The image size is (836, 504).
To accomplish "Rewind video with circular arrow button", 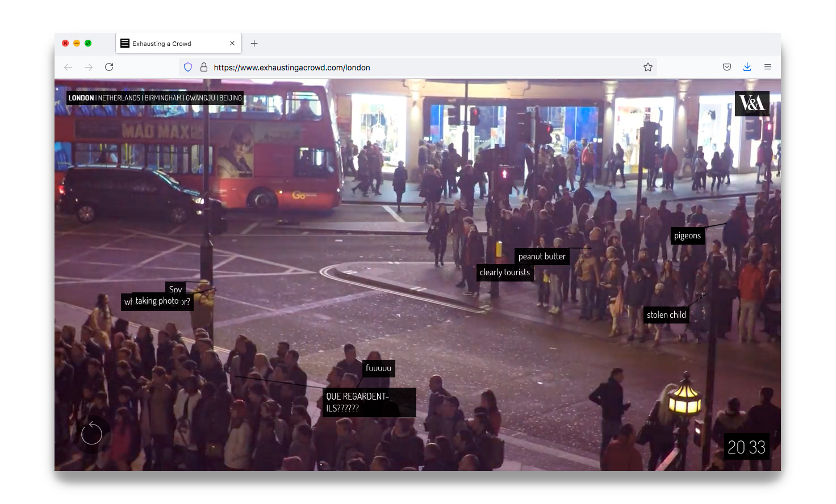I will click(91, 434).
